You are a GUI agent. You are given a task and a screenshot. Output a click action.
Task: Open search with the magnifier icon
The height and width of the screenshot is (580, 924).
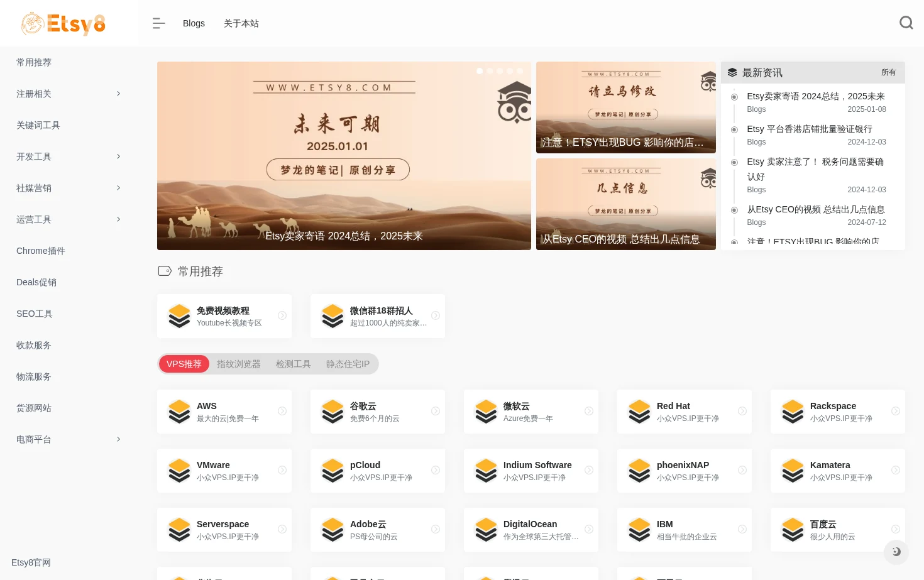coord(906,23)
